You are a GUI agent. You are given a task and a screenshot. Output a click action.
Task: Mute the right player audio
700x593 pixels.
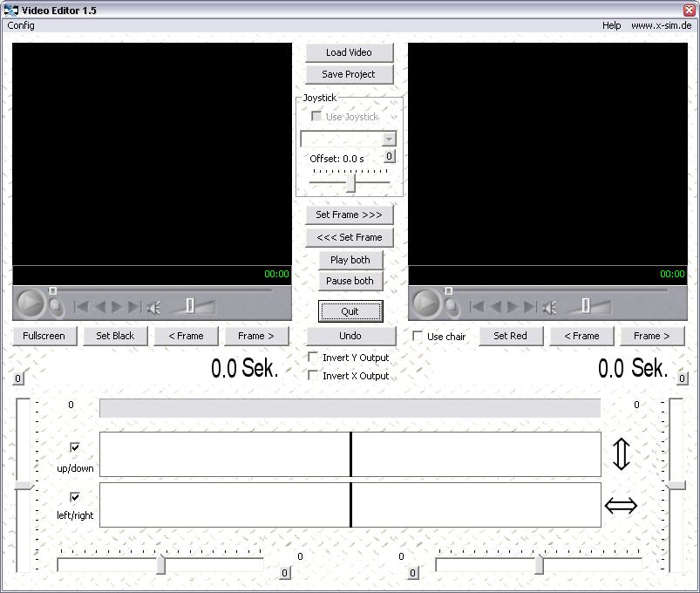coord(549,307)
